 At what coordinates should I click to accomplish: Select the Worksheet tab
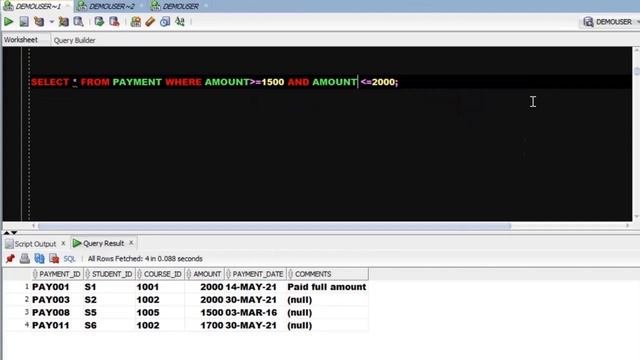[20, 40]
